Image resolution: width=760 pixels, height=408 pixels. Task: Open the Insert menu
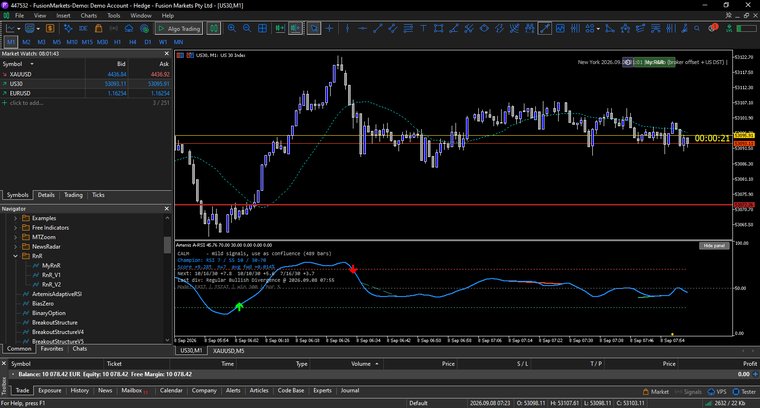(x=63, y=16)
